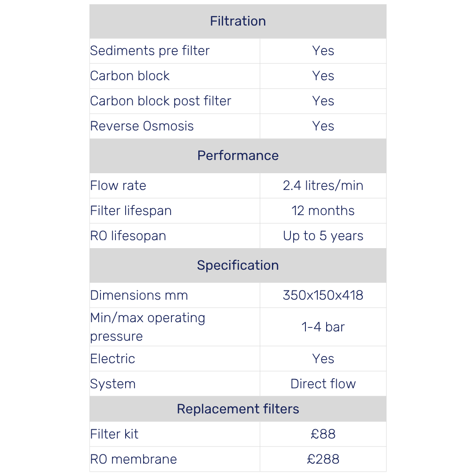The image size is (476, 476).
Task: Click the Filtration section header
Action: pos(238,21)
